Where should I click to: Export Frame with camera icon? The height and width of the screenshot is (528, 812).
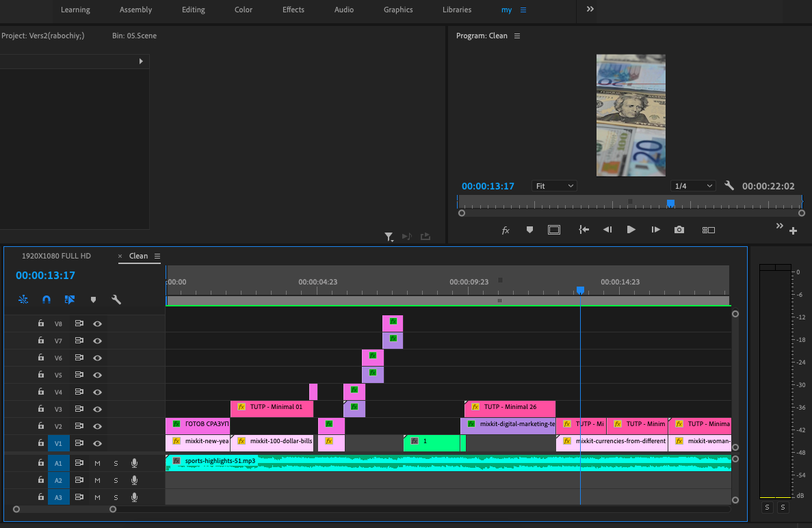(679, 230)
